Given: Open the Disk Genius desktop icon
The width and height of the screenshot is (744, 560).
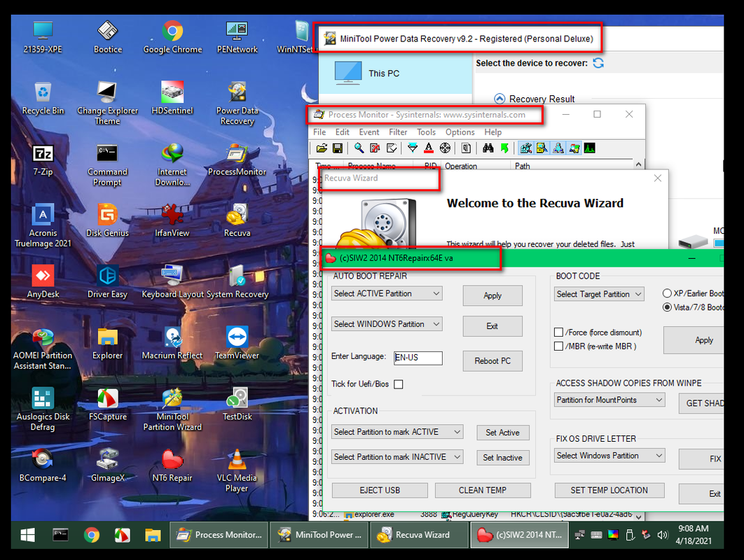Looking at the screenshot, I should tap(108, 220).
